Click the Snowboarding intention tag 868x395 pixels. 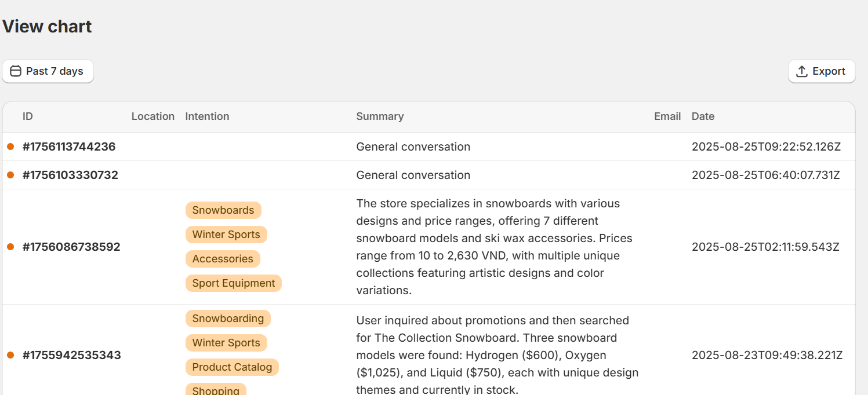tap(228, 319)
